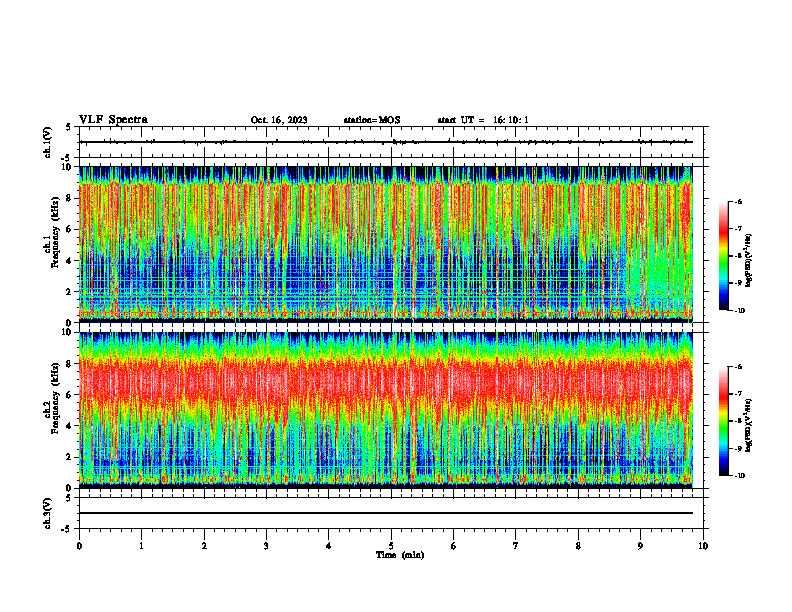The height and width of the screenshot is (612, 792).
Task: Click the "ch.3(V)" axis label at bottom
Action: pyautogui.click(x=48, y=513)
